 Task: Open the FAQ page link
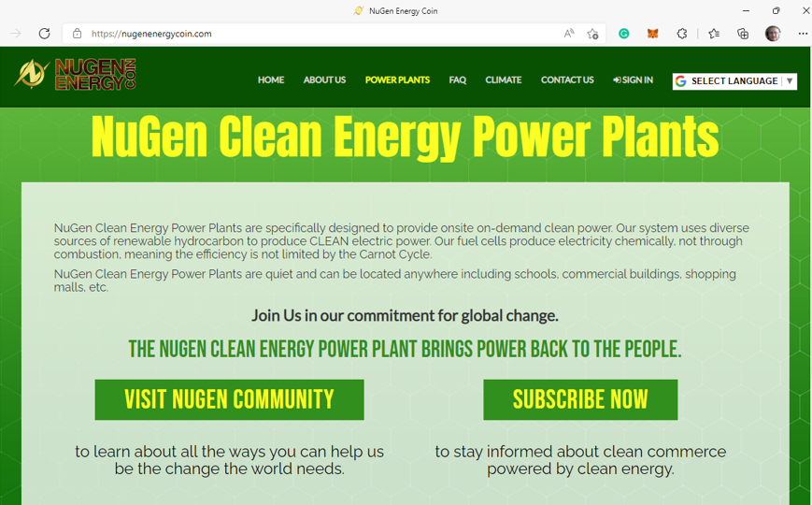pos(457,80)
